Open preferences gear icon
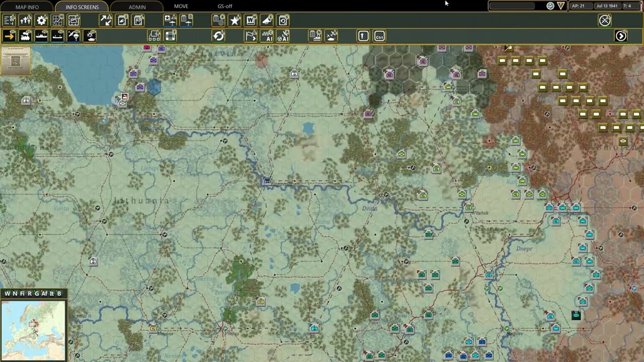 41,20
